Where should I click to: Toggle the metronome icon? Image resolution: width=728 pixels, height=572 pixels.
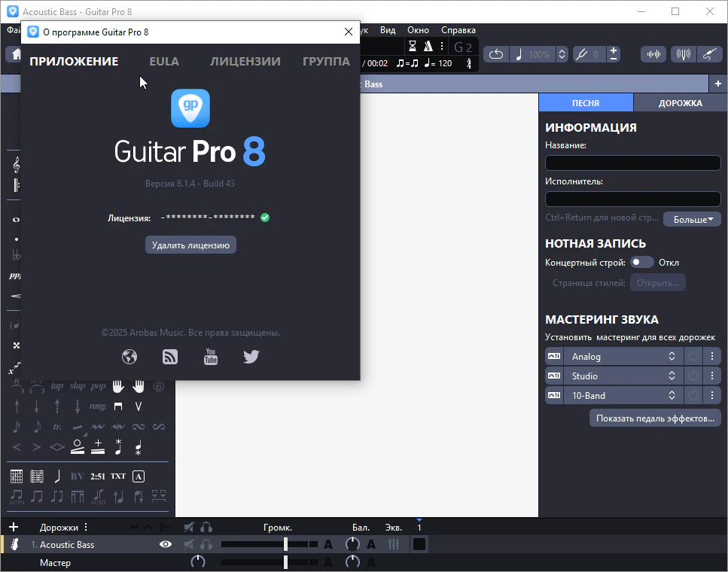click(428, 47)
